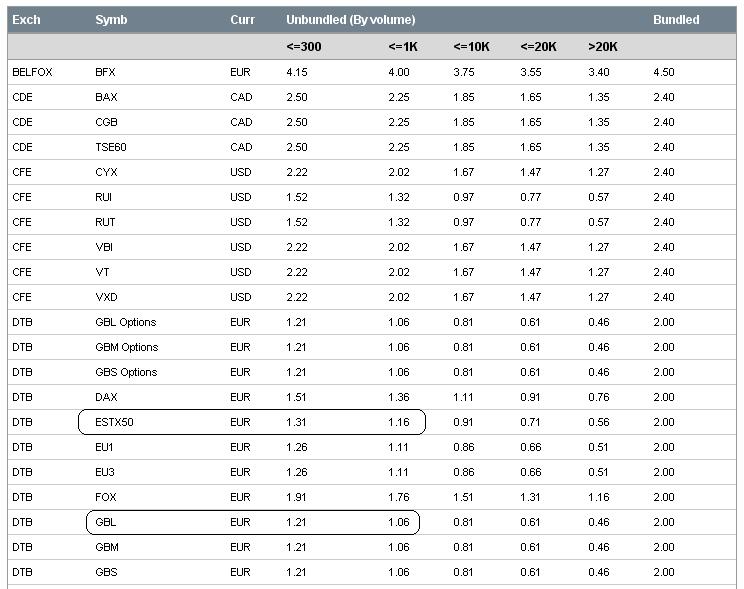Select the <=300 volume tier header
This screenshot has height=589, width=744.
click(x=302, y=46)
